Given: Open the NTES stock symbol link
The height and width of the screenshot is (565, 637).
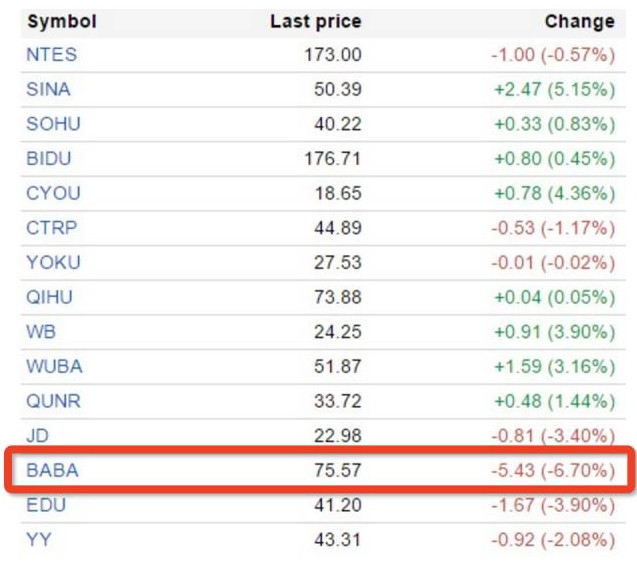Looking at the screenshot, I should (52, 55).
